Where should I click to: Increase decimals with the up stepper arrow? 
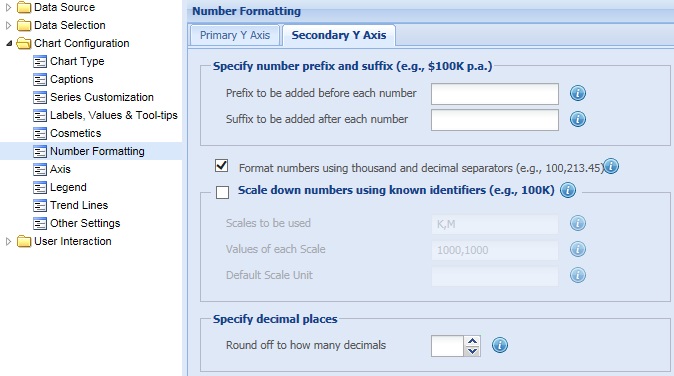472,341
